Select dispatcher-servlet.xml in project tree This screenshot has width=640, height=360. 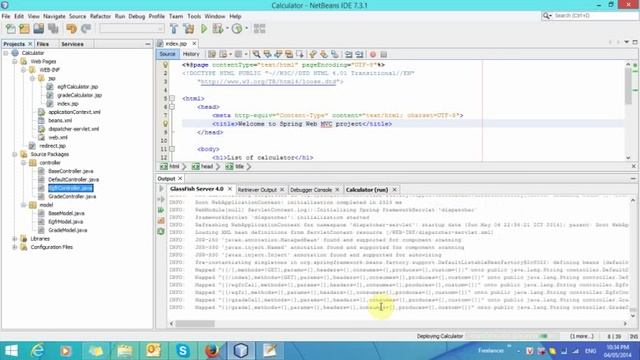coord(73,129)
